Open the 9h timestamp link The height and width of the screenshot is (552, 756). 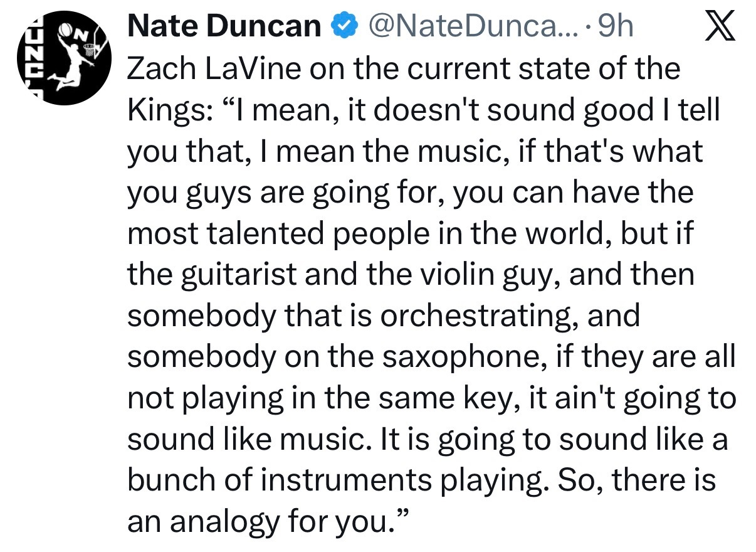click(616, 26)
